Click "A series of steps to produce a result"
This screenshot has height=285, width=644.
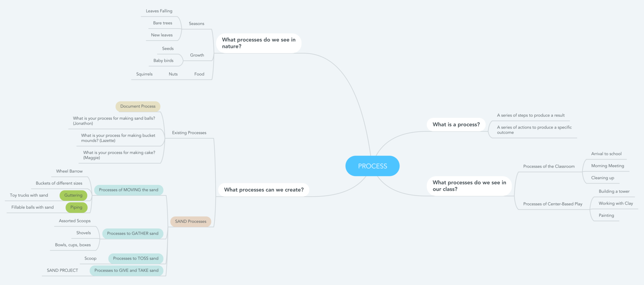click(x=530, y=115)
